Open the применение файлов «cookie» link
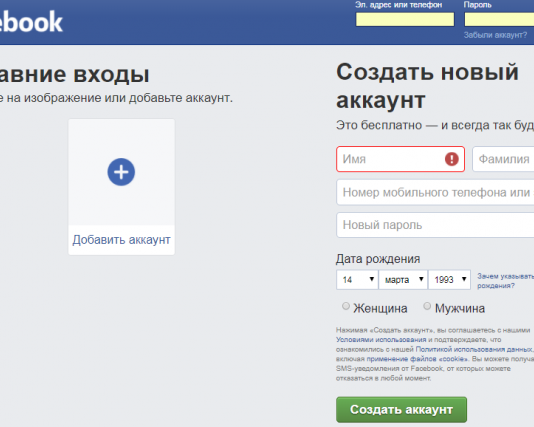The image size is (534, 427). 418,359
